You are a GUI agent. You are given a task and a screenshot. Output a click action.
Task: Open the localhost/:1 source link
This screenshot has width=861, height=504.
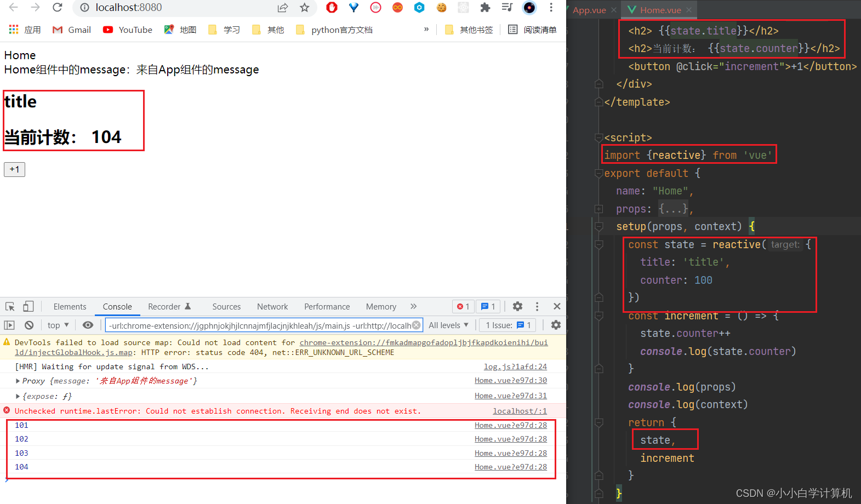click(520, 411)
